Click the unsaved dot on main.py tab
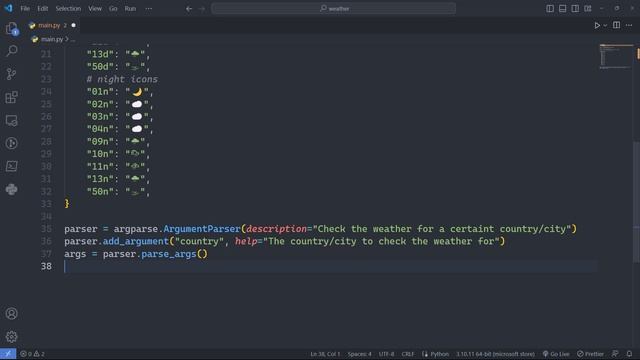 [x=73, y=25]
